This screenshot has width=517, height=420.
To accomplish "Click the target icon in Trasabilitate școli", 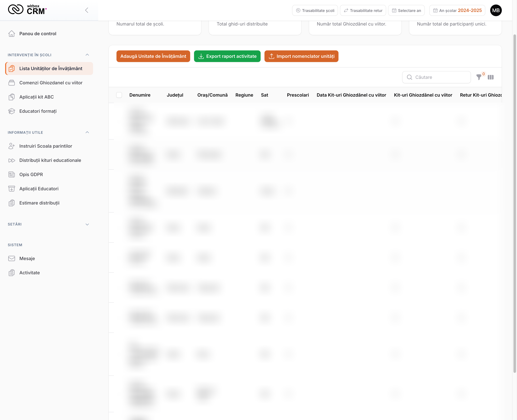I will (298, 10).
